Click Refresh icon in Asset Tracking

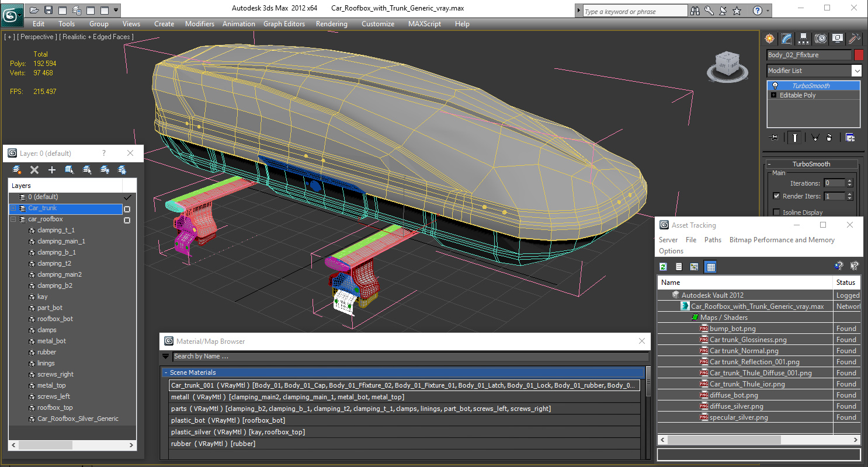[x=664, y=267]
